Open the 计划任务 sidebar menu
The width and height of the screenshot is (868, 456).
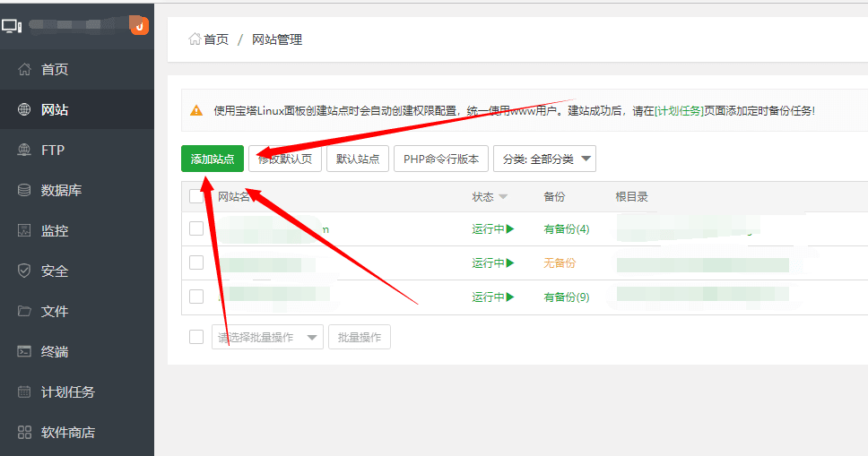(x=77, y=391)
